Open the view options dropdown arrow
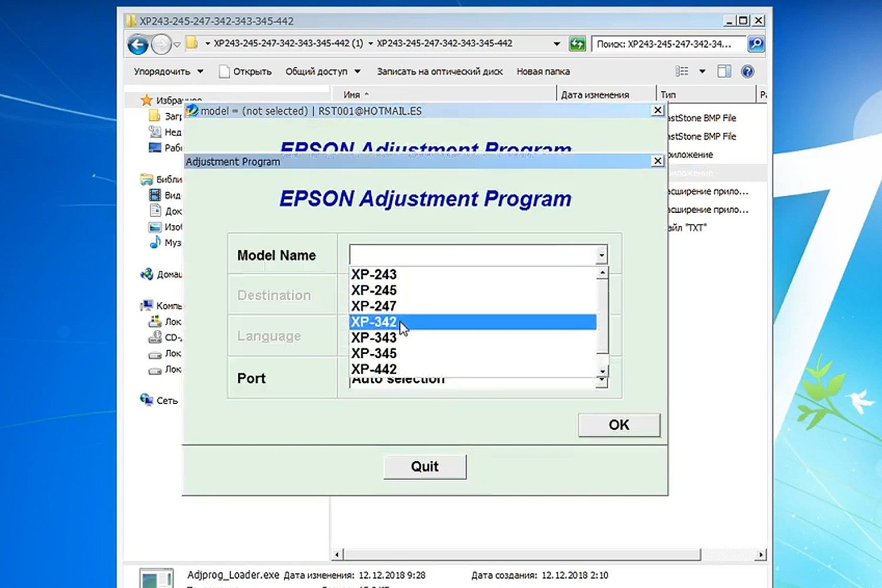This screenshot has width=882, height=588. coord(702,72)
